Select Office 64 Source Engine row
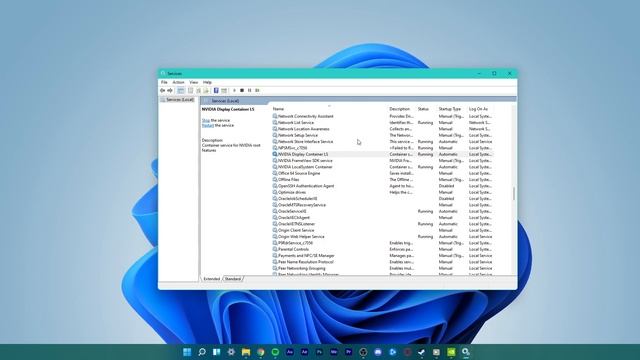The width and height of the screenshot is (640, 360). [x=382, y=173]
